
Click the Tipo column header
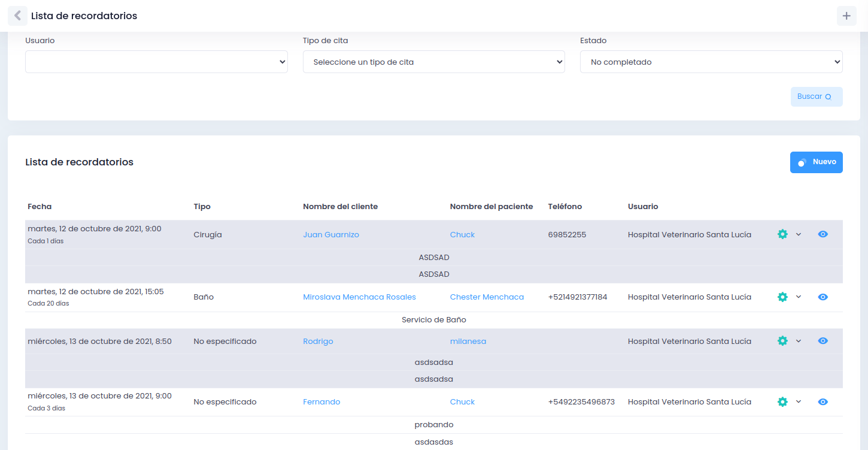[202, 207]
